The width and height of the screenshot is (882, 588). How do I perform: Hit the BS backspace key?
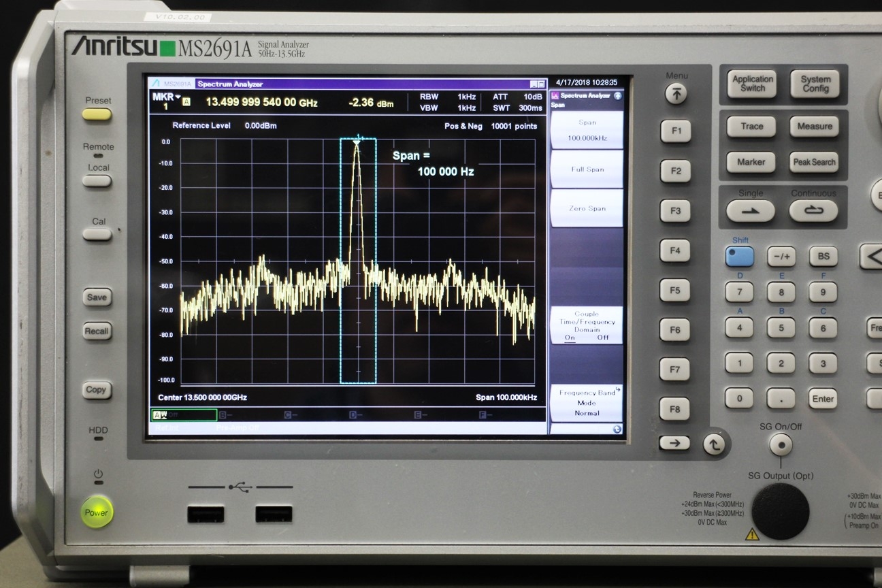point(823,257)
